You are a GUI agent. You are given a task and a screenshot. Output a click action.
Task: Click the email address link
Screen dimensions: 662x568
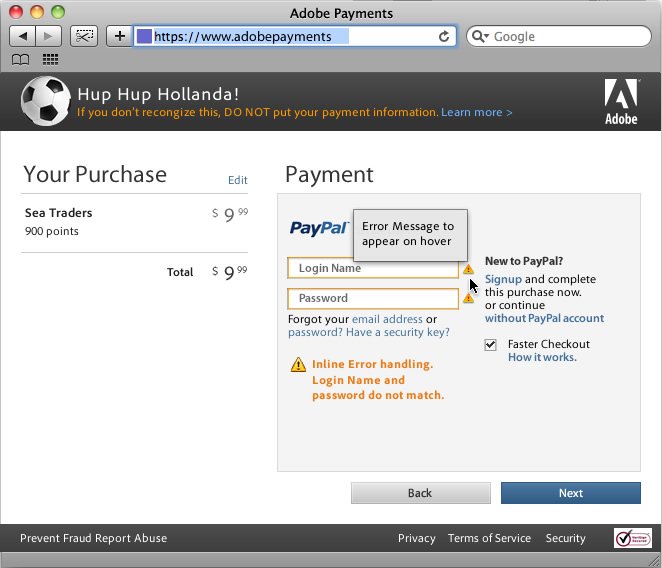(387, 319)
